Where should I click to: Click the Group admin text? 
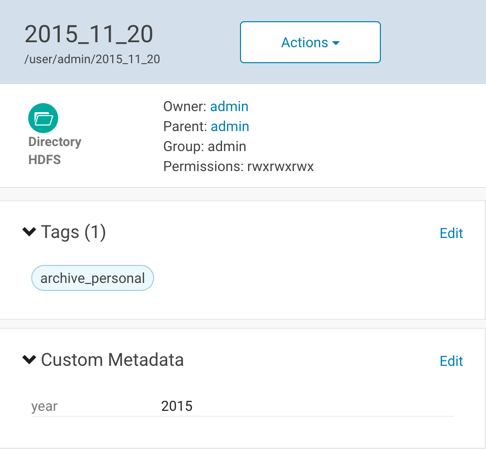pyautogui.click(x=205, y=147)
